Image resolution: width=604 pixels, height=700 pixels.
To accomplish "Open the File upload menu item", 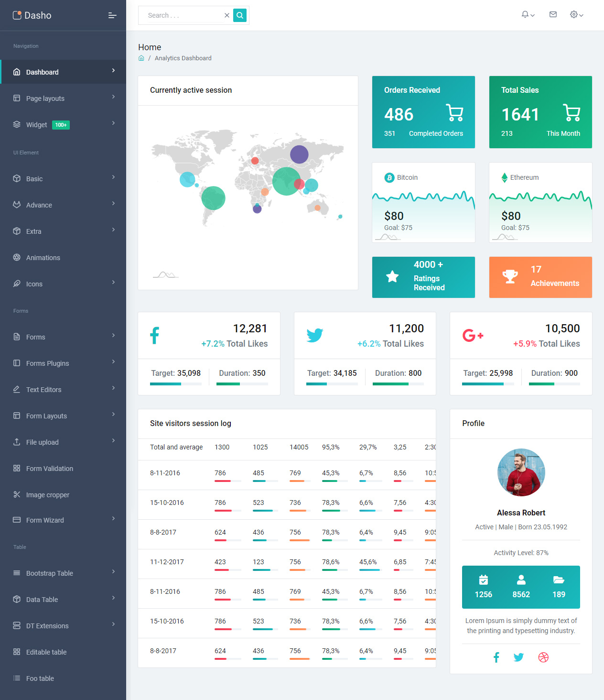I will [x=63, y=442].
